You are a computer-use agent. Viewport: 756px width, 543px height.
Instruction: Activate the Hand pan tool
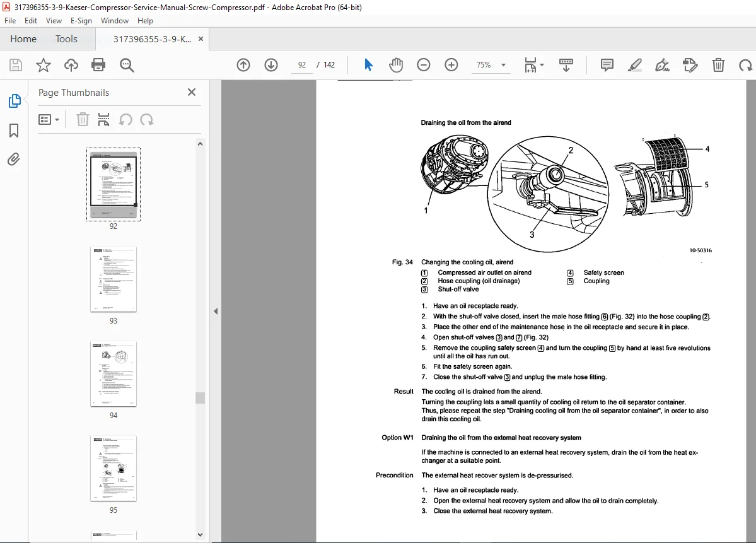coord(396,64)
